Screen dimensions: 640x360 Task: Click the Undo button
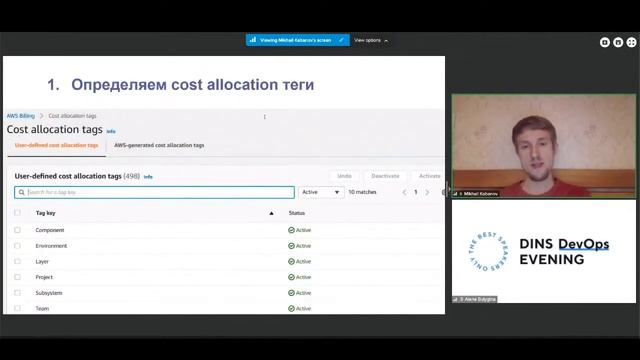coord(344,176)
